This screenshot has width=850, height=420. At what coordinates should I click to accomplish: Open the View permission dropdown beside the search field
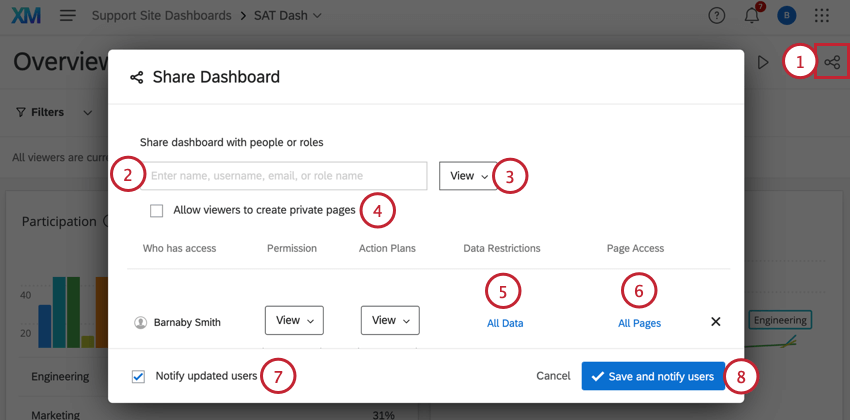click(468, 176)
